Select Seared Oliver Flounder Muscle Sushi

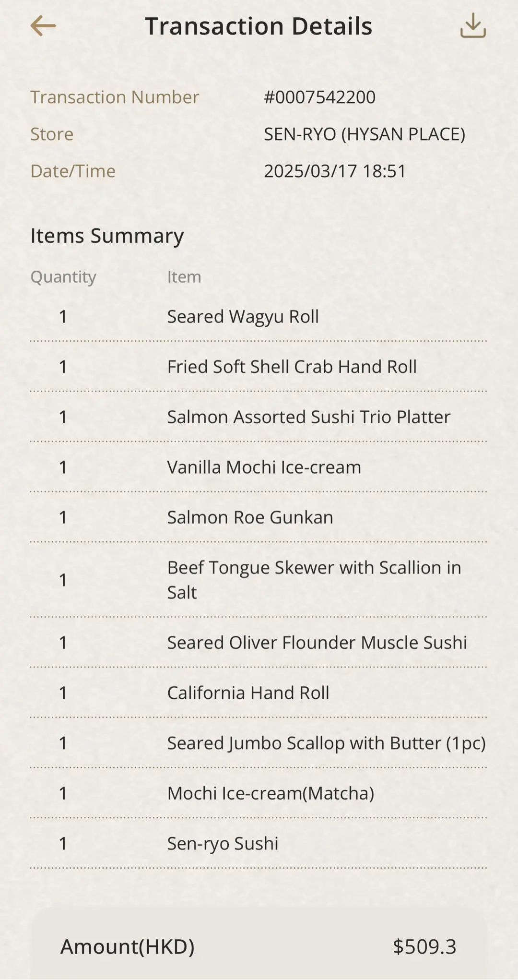[x=317, y=643]
